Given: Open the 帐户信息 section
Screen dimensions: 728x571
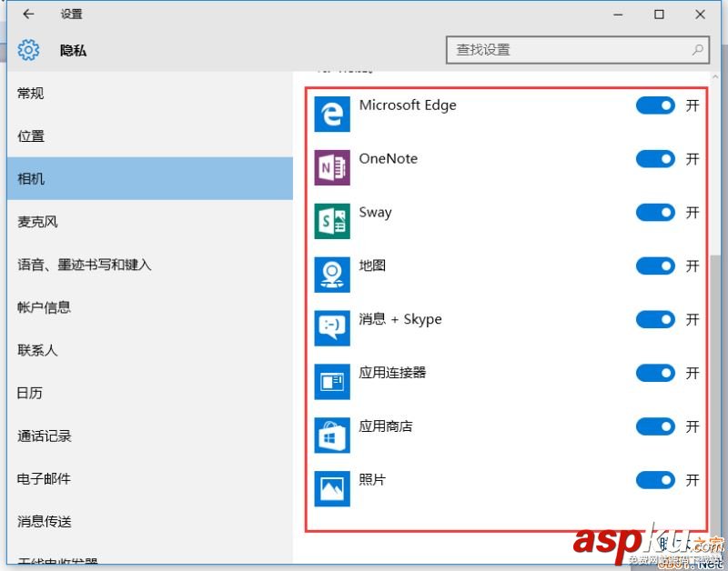Looking at the screenshot, I should [150, 307].
